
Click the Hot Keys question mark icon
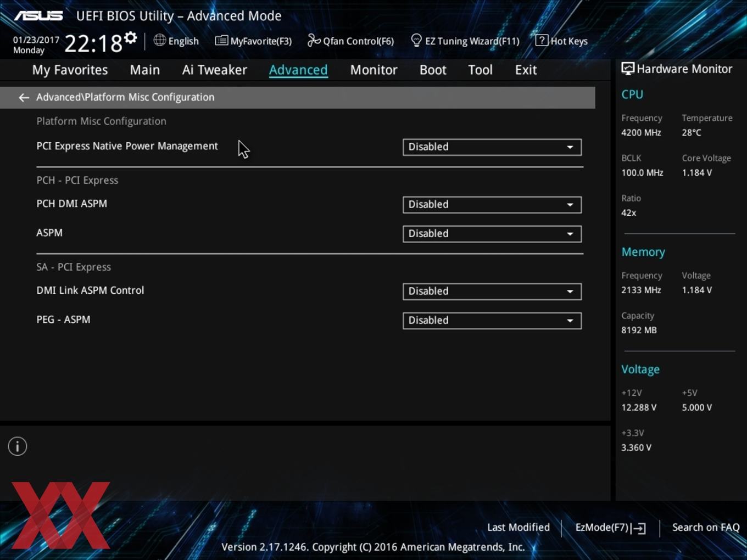[x=541, y=40]
